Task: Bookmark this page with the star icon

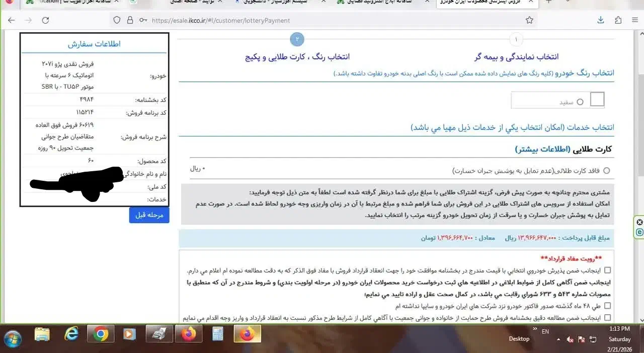Action: pyautogui.click(x=529, y=20)
